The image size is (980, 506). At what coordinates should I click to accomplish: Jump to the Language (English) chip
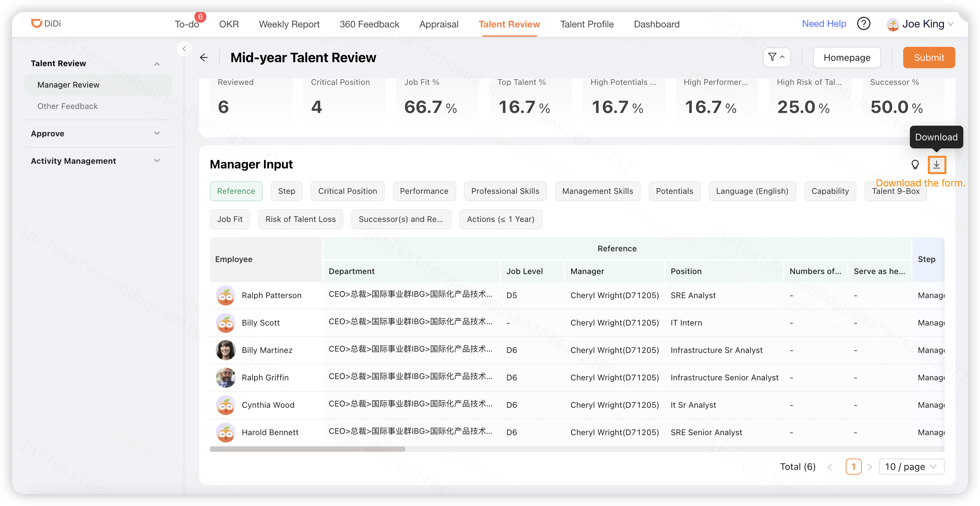pos(752,191)
